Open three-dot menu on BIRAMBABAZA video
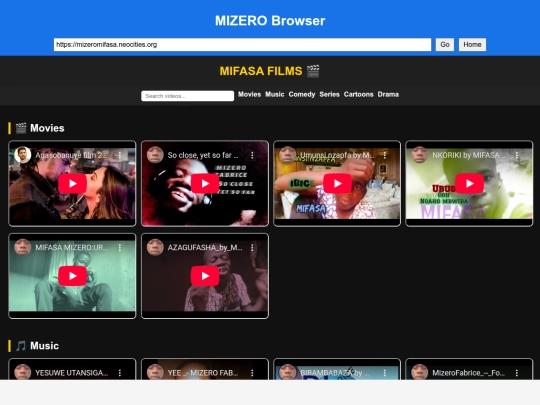 pos(385,373)
